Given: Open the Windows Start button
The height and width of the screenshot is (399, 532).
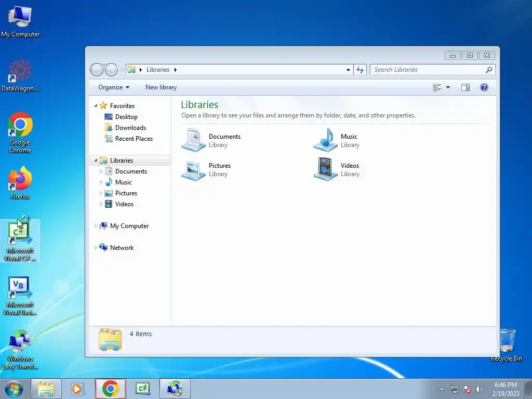Looking at the screenshot, I should [x=14, y=389].
